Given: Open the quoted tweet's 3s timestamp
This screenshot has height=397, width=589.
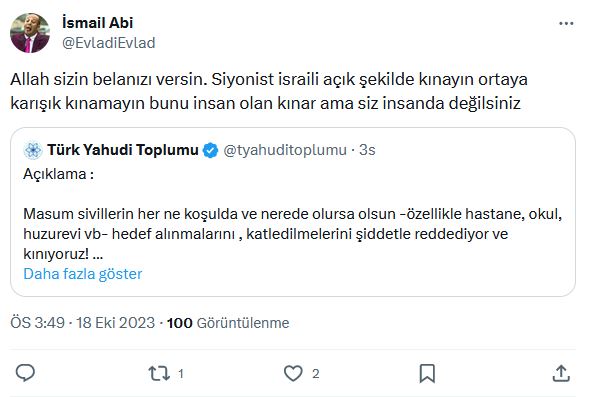Looking at the screenshot, I should 367,150.
